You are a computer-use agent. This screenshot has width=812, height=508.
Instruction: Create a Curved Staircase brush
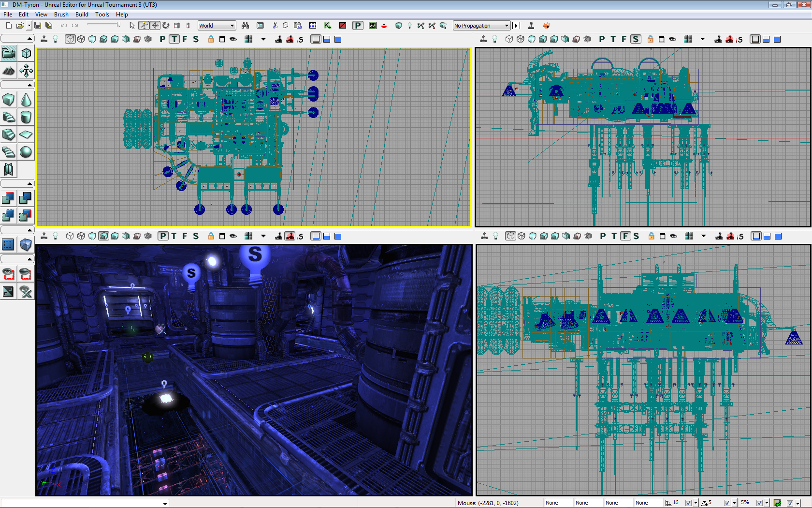click(9, 117)
